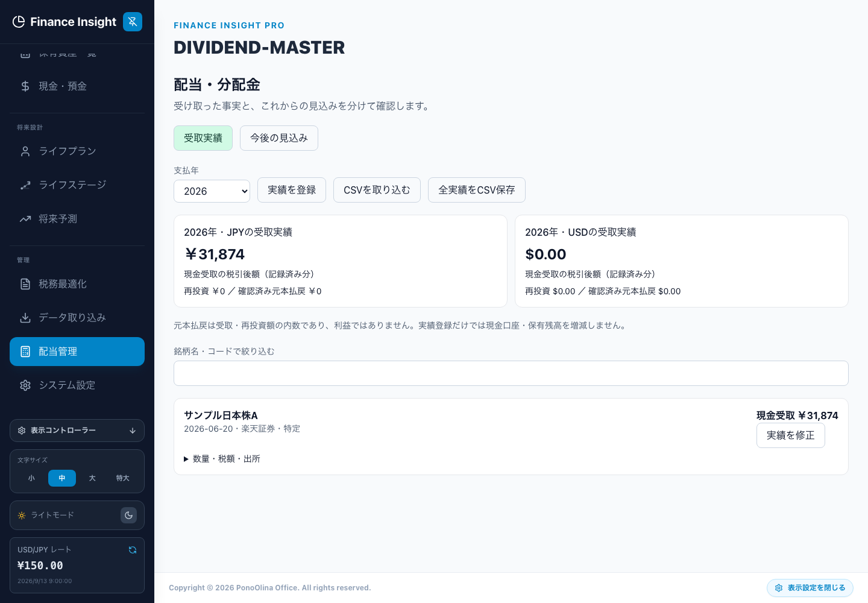Screen dimensions: 868x603
Task: Click the Copyright PonoOlina Office footer text
Action: (x=270, y=588)
